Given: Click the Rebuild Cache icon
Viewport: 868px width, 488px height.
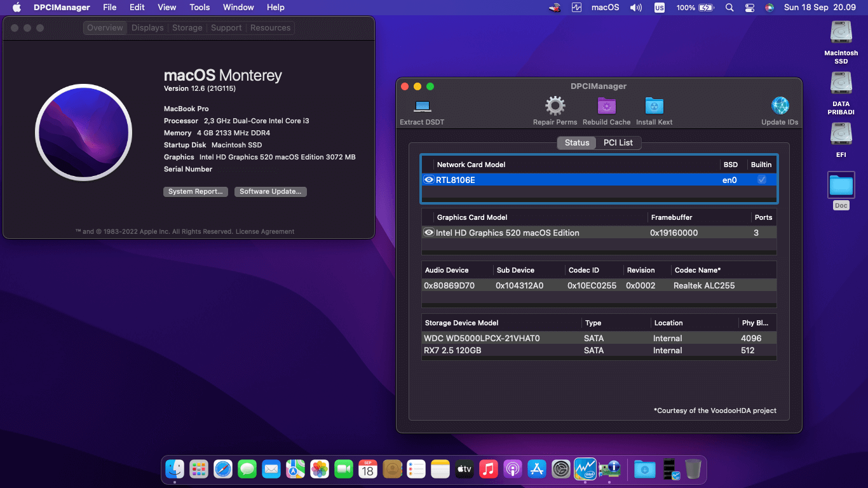Looking at the screenshot, I should pos(607,106).
